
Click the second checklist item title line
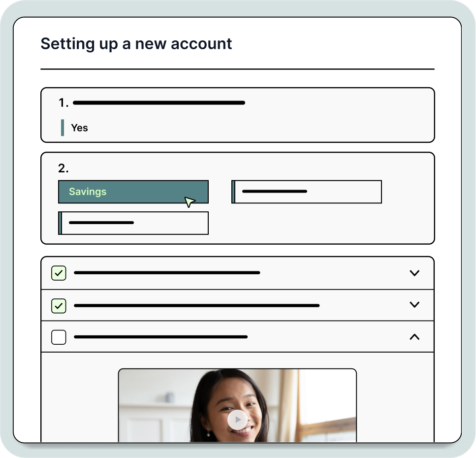(197, 305)
